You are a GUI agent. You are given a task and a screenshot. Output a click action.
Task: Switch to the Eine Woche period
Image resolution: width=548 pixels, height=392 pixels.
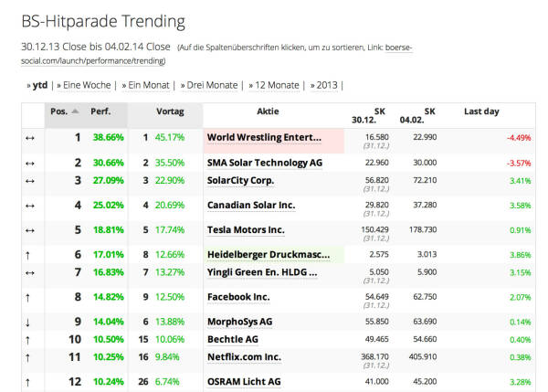click(84, 85)
